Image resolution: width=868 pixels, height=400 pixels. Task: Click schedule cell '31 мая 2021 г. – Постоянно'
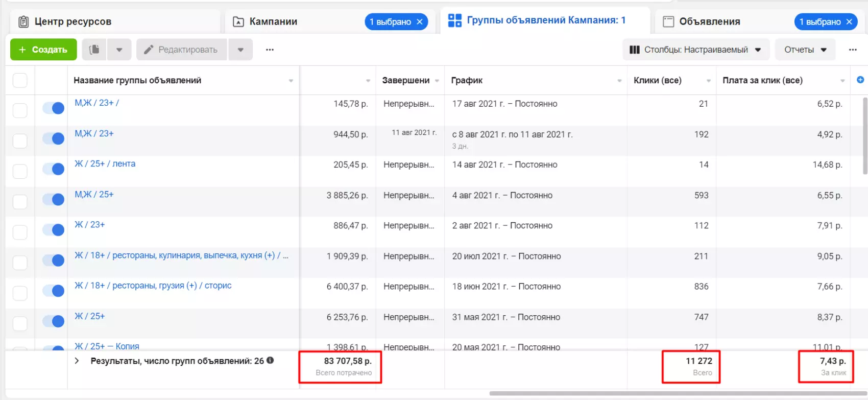click(506, 317)
